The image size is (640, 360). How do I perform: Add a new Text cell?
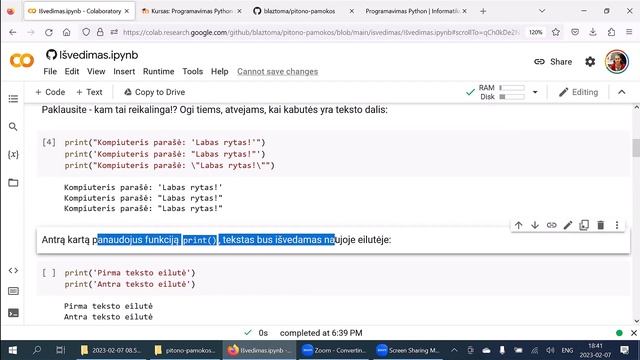coord(89,92)
